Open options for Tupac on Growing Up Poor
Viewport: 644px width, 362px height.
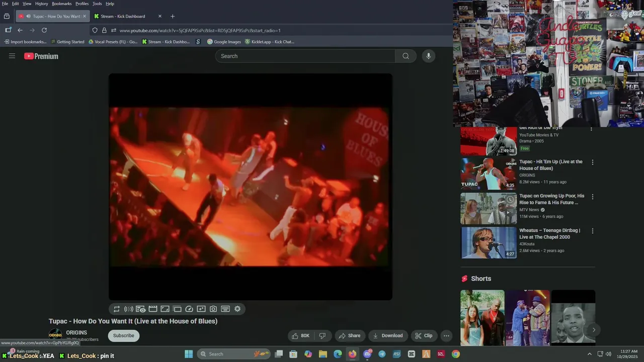tap(593, 197)
